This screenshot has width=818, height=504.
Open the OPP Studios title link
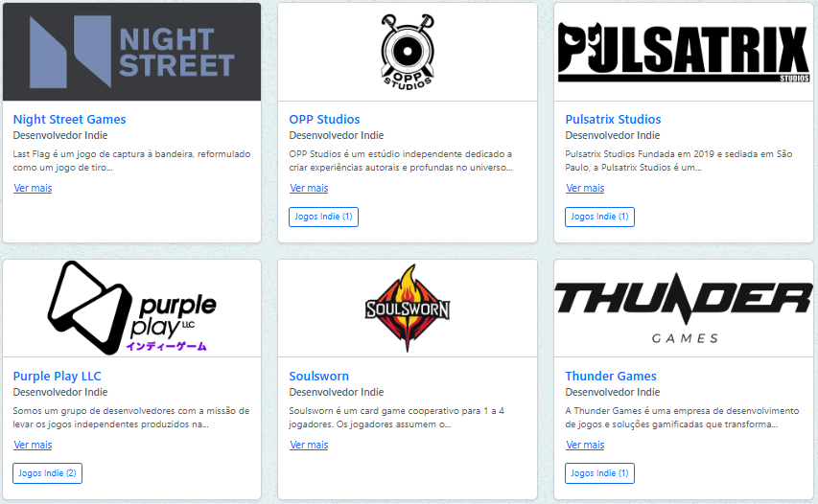[324, 120]
